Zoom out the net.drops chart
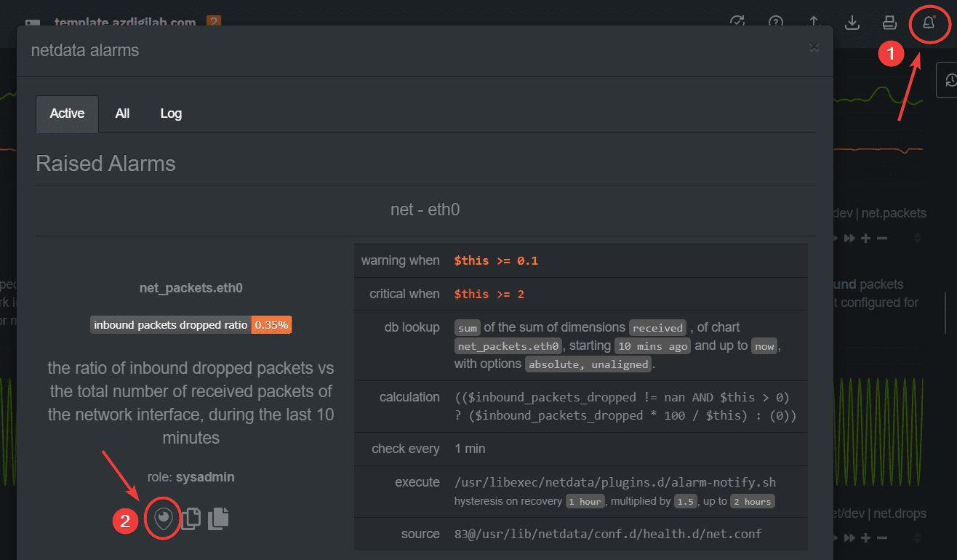Screen dimensions: 957x560 click(881, 538)
